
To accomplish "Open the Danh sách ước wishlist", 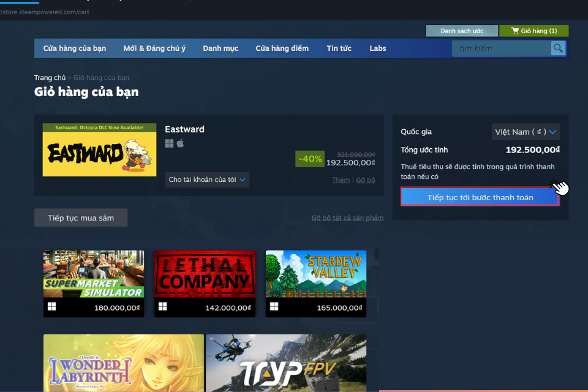I will point(462,31).
